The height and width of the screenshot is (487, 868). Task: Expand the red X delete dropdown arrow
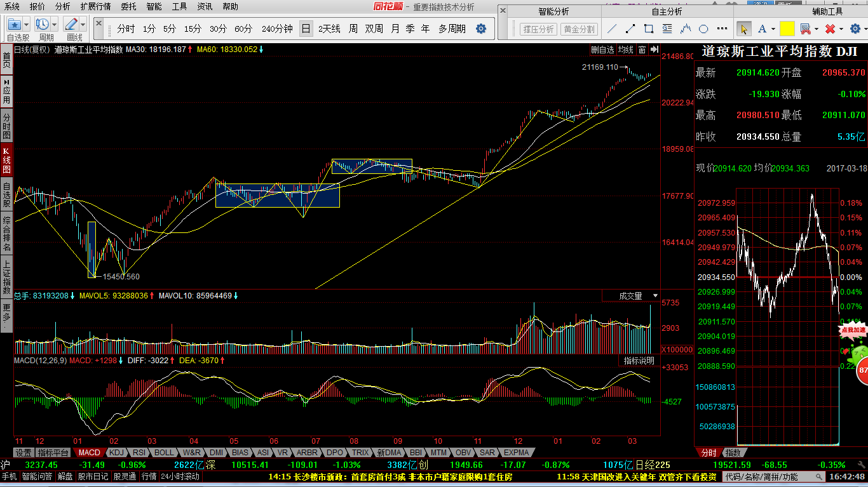[x=841, y=29]
